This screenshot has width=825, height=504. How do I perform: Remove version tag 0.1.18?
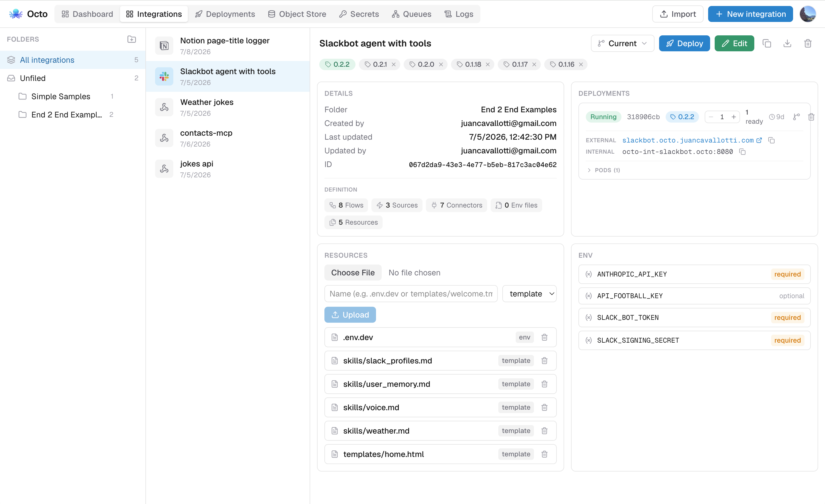click(x=488, y=64)
